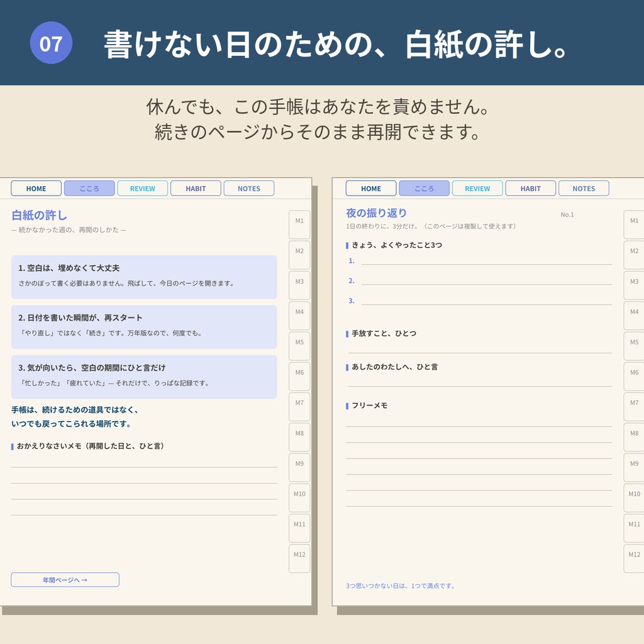The image size is (644, 644).
Task: Jump to M5 side tab on right page
Action: [634, 347]
